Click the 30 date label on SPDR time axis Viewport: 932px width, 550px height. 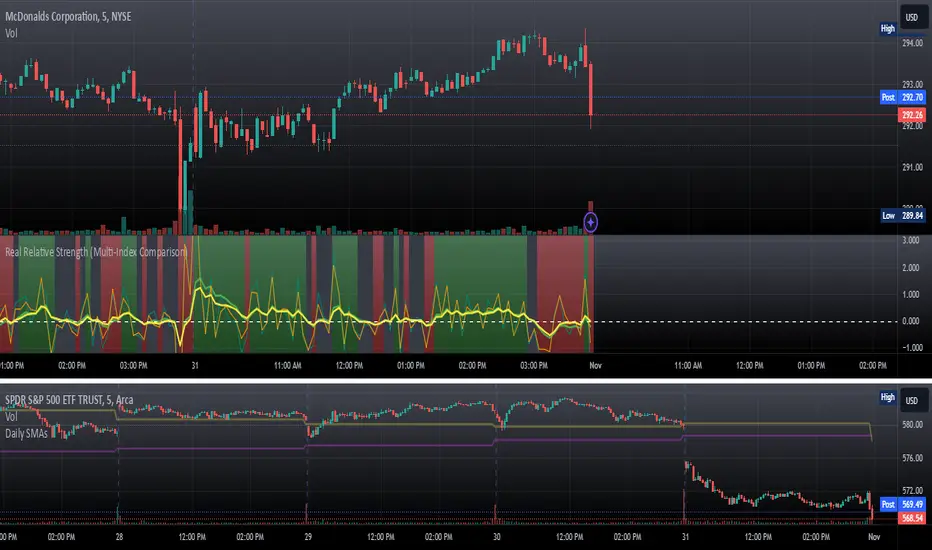pyautogui.click(x=496, y=537)
